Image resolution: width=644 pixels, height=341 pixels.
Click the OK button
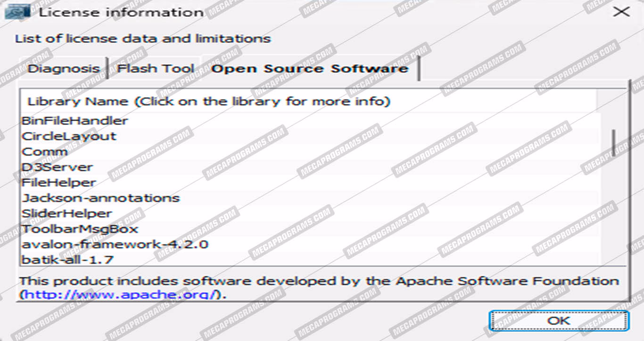(x=559, y=321)
